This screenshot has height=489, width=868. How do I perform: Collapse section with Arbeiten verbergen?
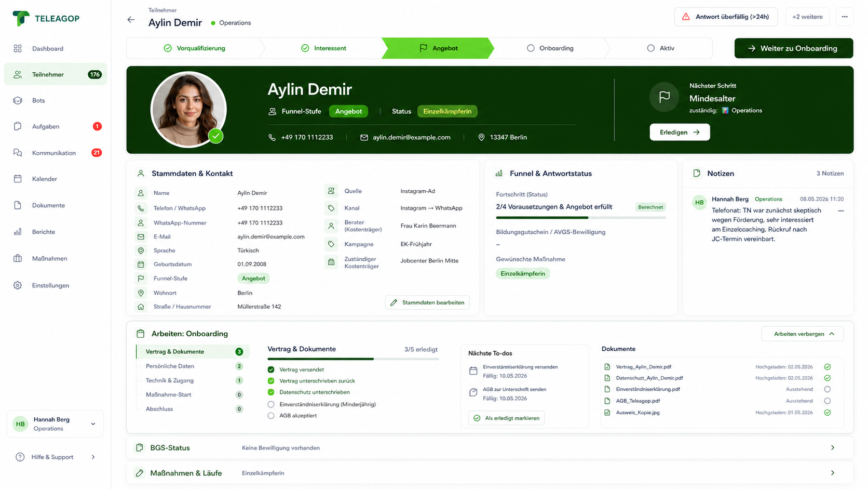coord(803,334)
